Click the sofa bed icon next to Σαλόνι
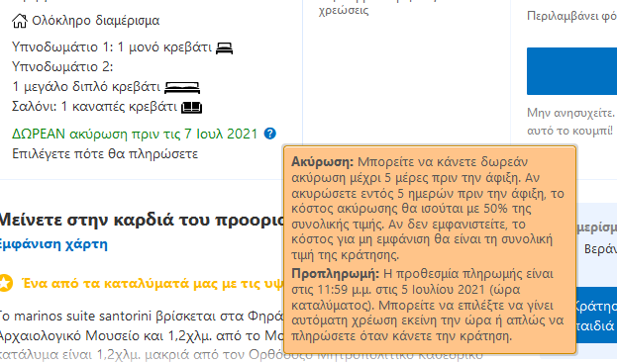 [x=191, y=107]
